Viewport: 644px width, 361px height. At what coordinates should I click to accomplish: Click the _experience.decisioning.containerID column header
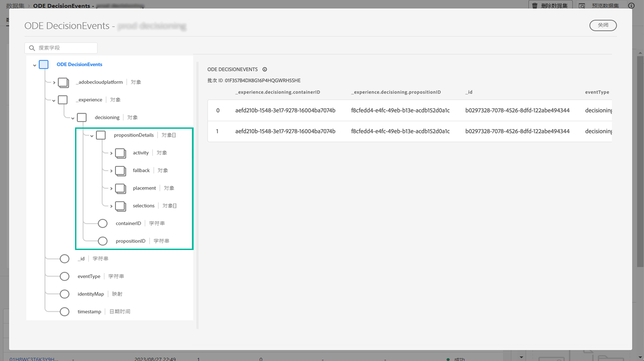point(278,92)
